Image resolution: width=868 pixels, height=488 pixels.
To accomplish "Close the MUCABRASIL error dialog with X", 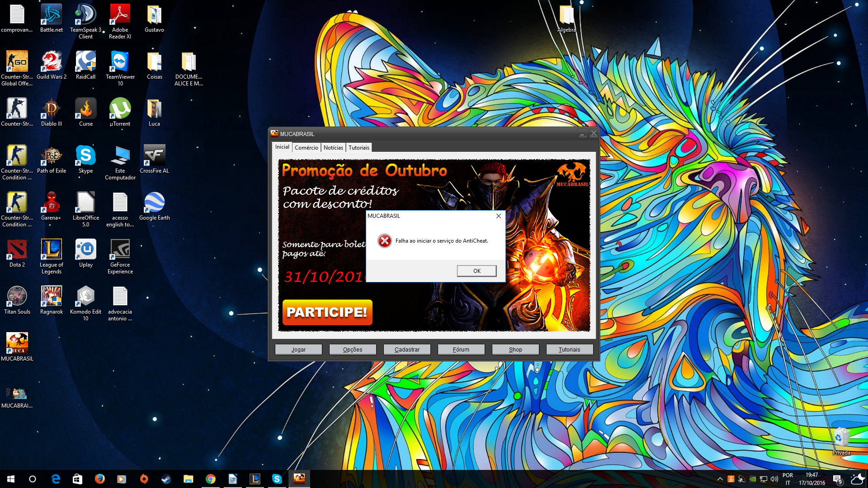I will [498, 216].
